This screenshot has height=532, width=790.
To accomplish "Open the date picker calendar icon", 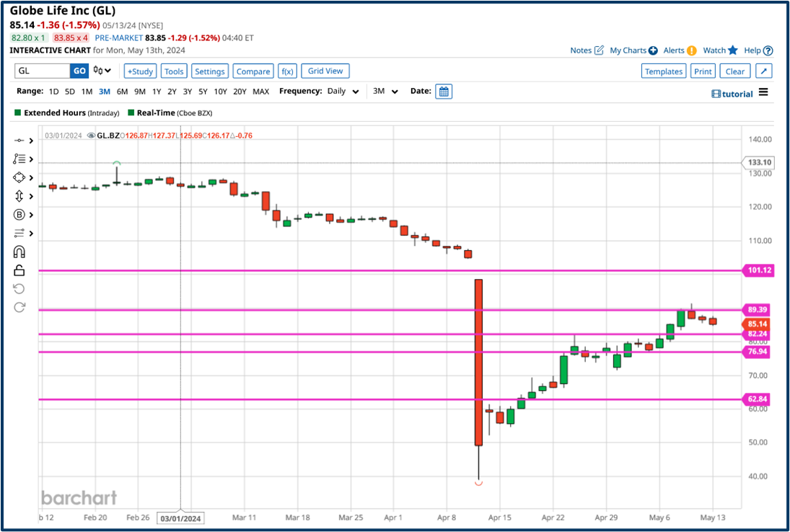I will click(x=444, y=92).
